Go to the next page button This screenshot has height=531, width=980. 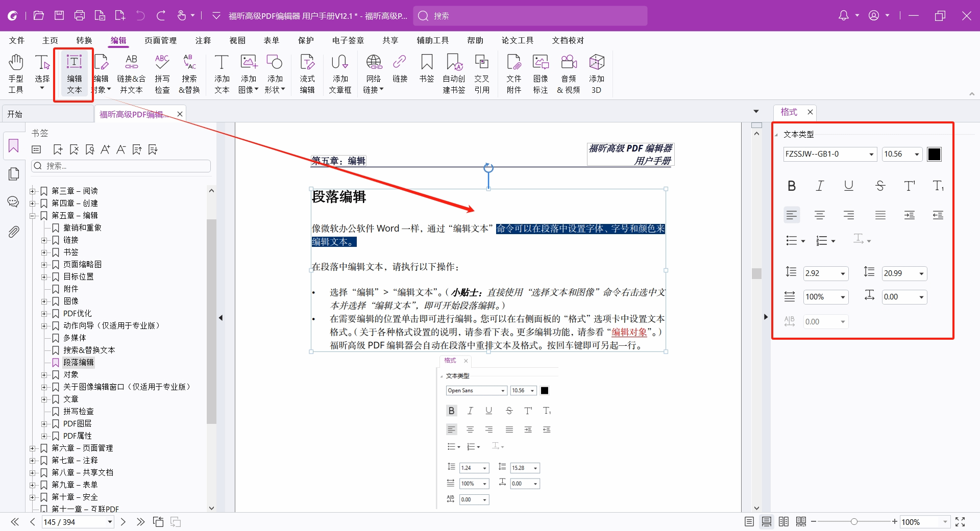point(123,522)
